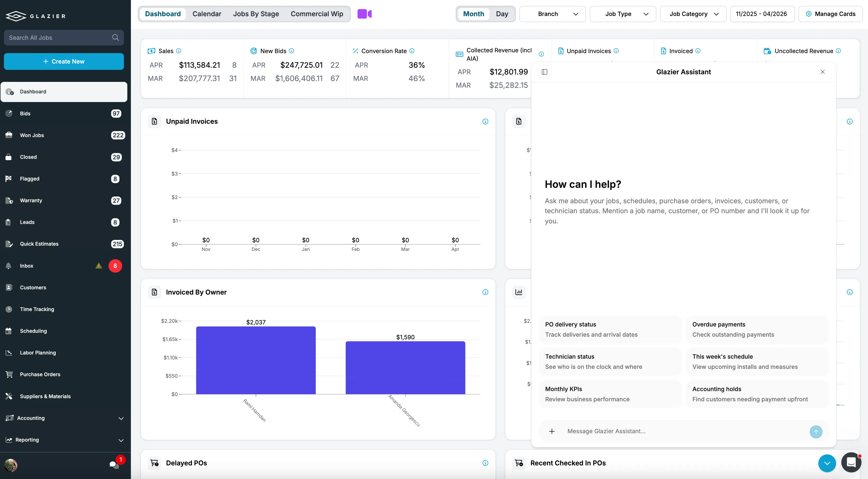
Task: Open Scheduling in the sidebar
Action: coord(64,331)
